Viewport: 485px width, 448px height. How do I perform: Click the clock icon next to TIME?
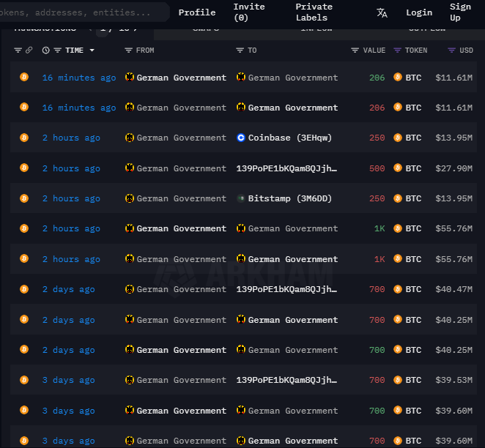coord(45,50)
